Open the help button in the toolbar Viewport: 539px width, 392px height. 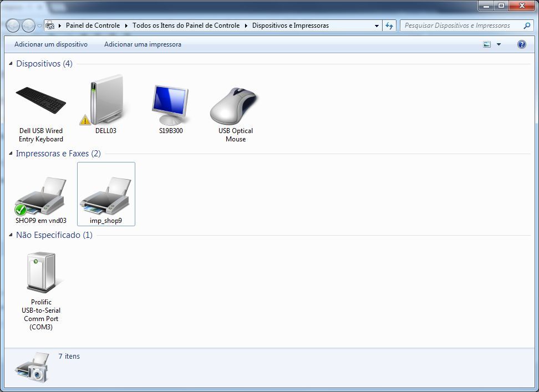(521, 44)
